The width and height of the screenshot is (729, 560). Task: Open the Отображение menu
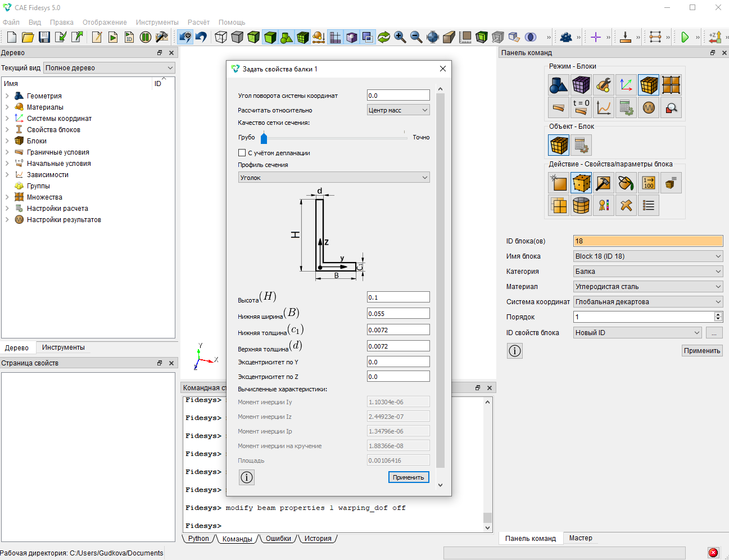pos(105,22)
